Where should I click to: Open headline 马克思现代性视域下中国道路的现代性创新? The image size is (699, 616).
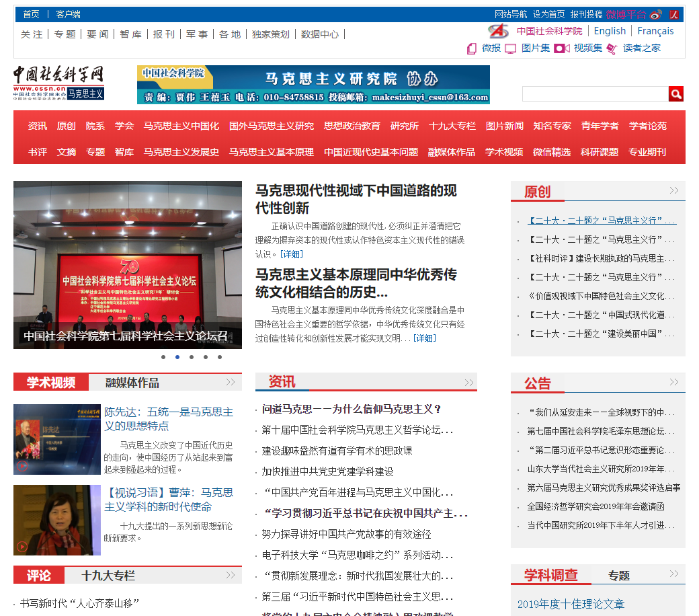pyautogui.click(x=356, y=199)
